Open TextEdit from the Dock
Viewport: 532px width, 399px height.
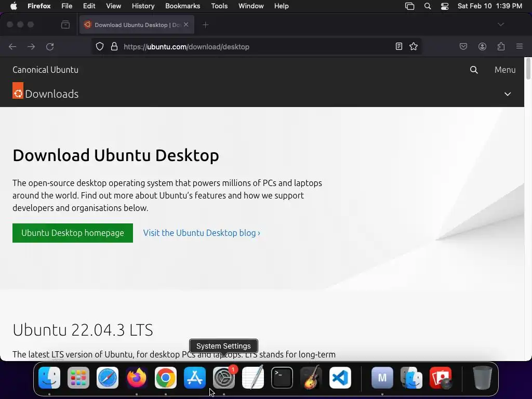[x=253, y=378]
